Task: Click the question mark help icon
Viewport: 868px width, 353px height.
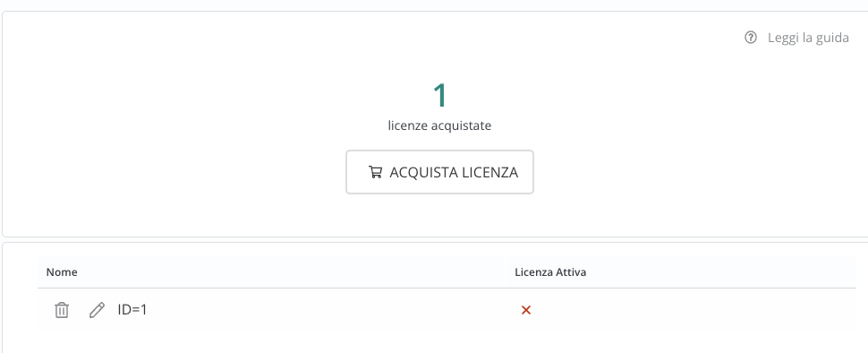Action: click(x=751, y=38)
